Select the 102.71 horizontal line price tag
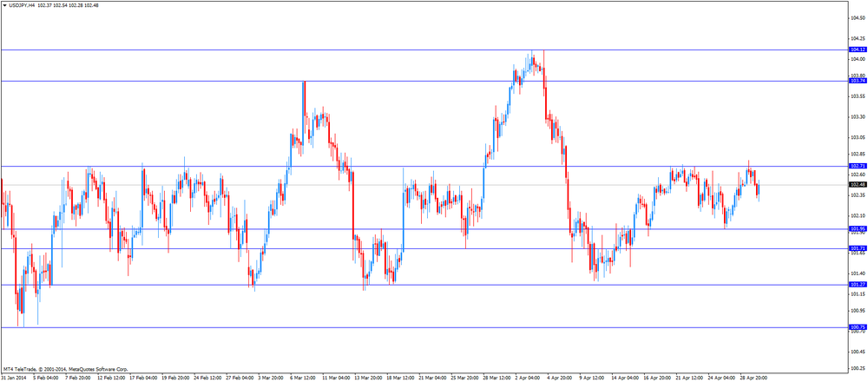This screenshot has width=868, height=382. (x=857, y=166)
